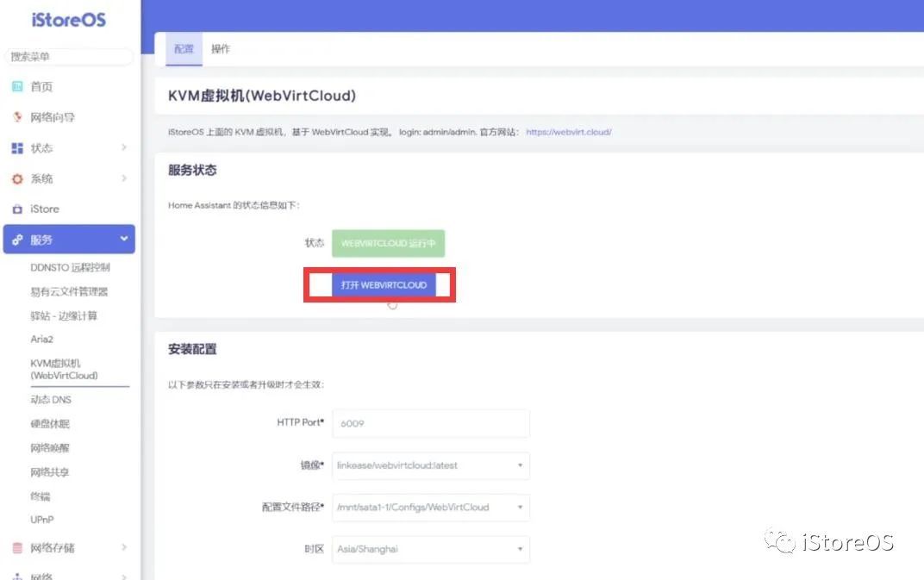Click the 系统 gear icon
The image size is (924, 580).
point(17,178)
